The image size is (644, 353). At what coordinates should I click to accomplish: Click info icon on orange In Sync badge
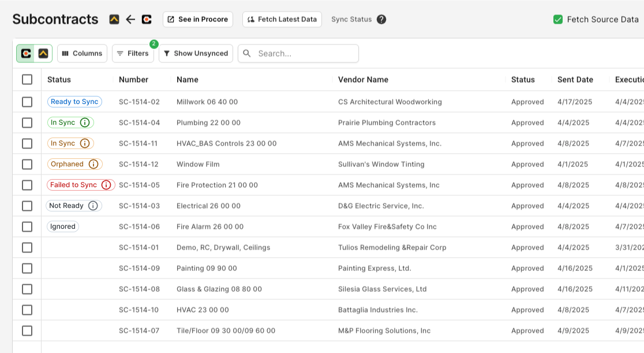85,143
